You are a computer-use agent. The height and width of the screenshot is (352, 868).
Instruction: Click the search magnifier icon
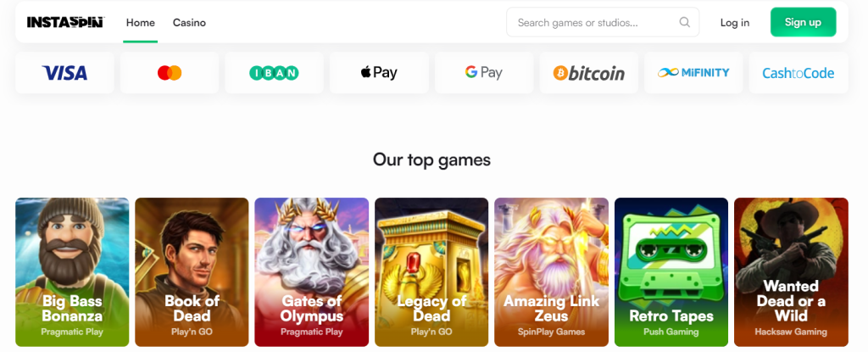[685, 23]
